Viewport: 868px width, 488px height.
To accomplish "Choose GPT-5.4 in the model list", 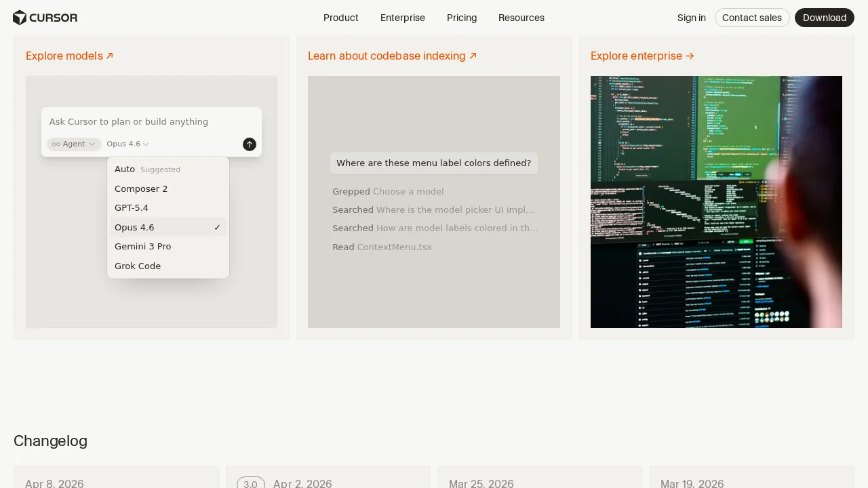I will click(132, 207).
